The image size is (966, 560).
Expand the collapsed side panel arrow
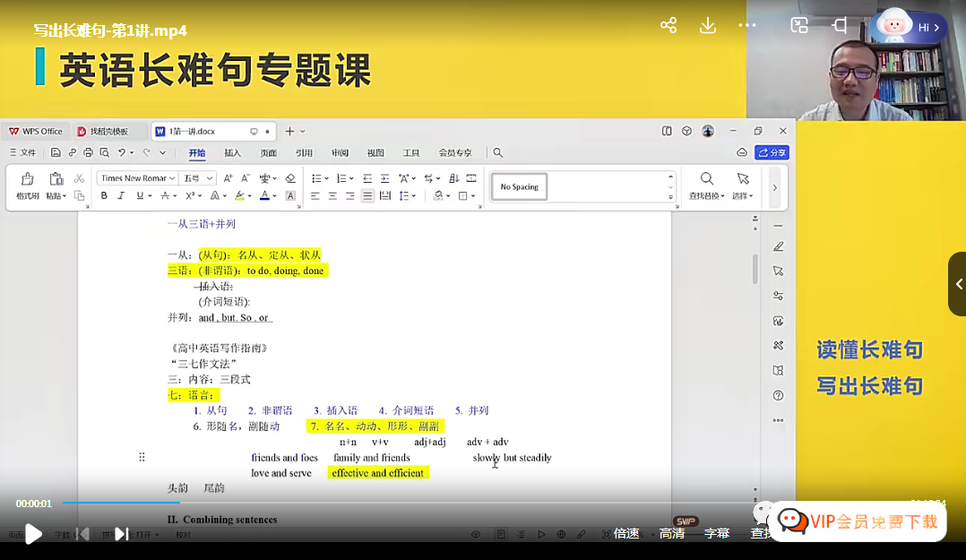pyautogui.click(x=958, y=284)
